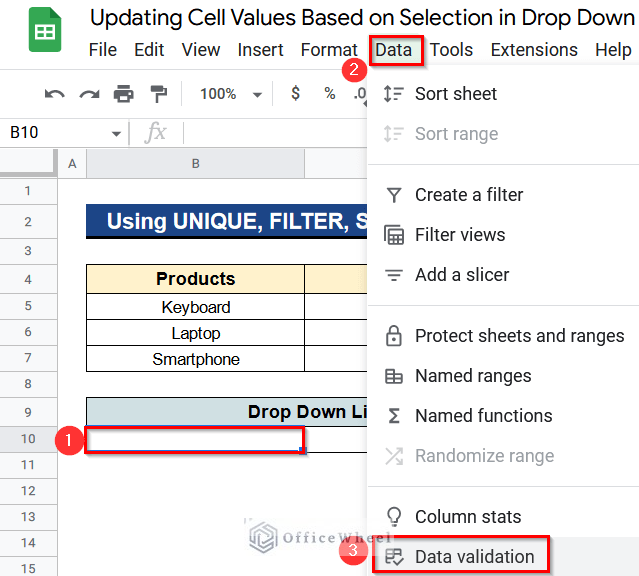Open the Data menu
This screenshot has height=576, width=639.
tap(394, 50)
